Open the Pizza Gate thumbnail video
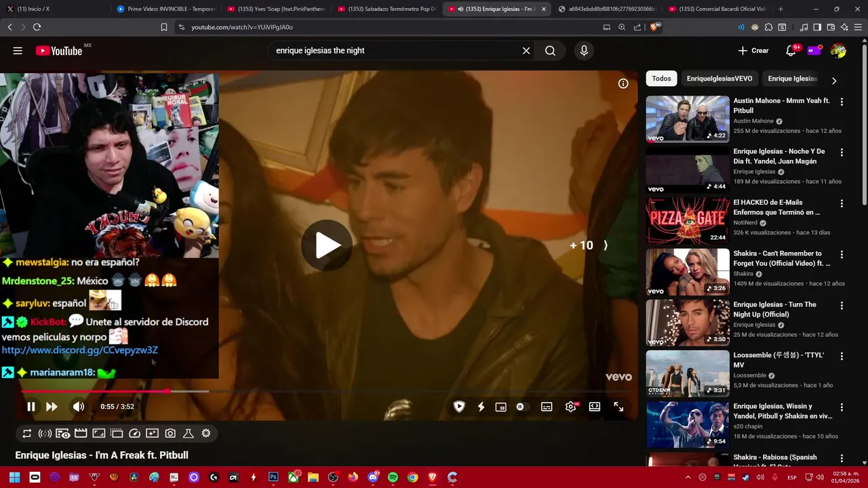The image size is (868, 488). pyautogui.click(x=688, y=221)
